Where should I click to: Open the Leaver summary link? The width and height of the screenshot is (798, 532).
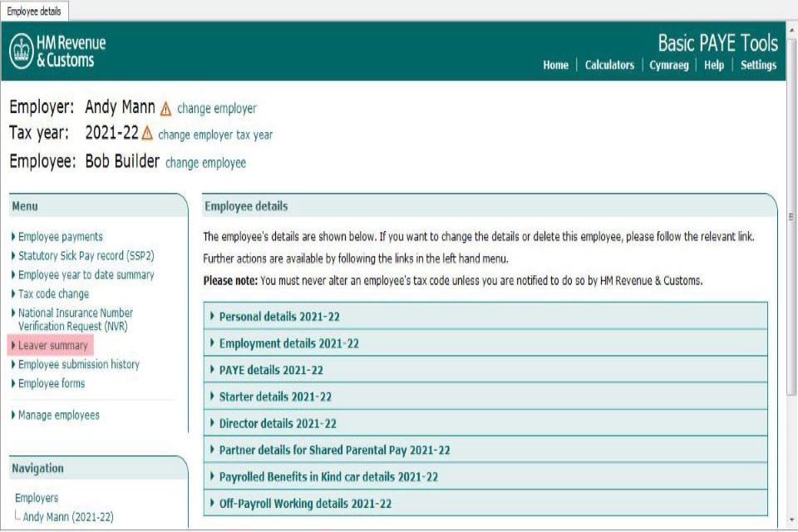tap(53, 345)
